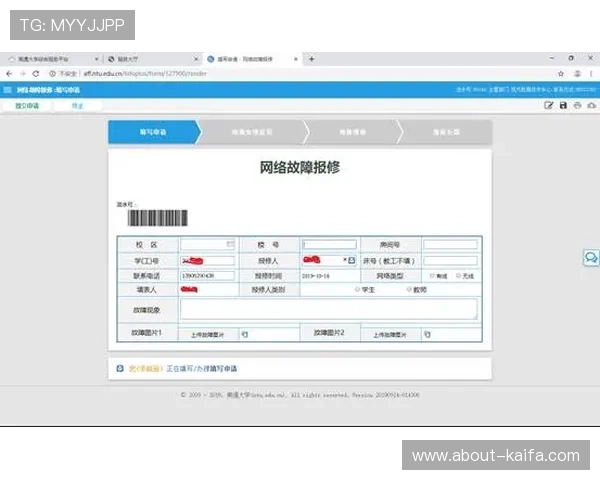Click the 联系电话 input field
This screenshot has width=600, height=480.
(207, 276)
